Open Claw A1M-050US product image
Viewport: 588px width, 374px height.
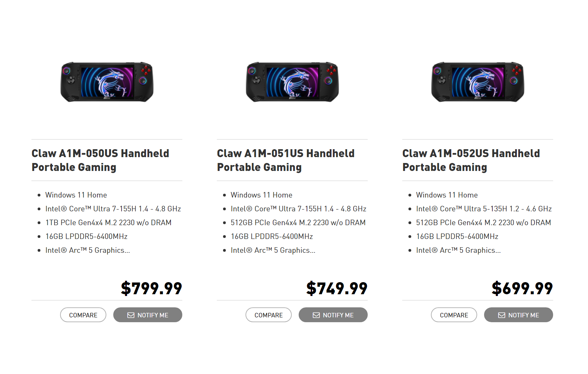point(107,82)
